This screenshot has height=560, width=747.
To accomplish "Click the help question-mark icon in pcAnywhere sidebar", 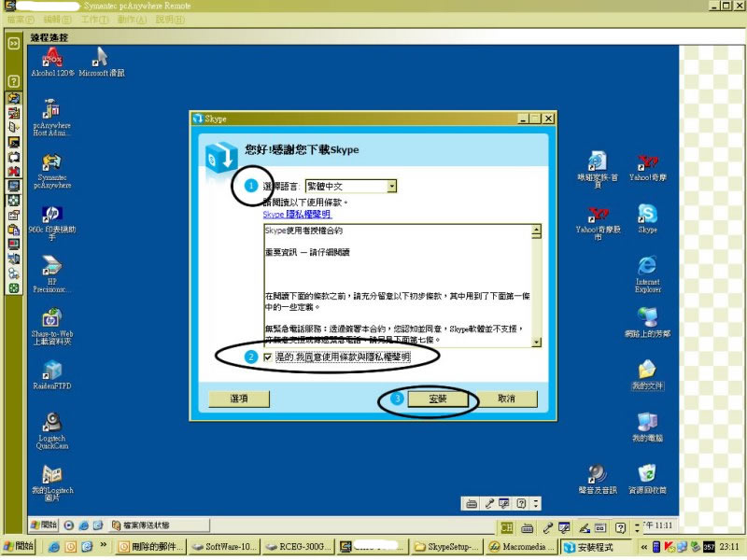I will pos(14,81).
